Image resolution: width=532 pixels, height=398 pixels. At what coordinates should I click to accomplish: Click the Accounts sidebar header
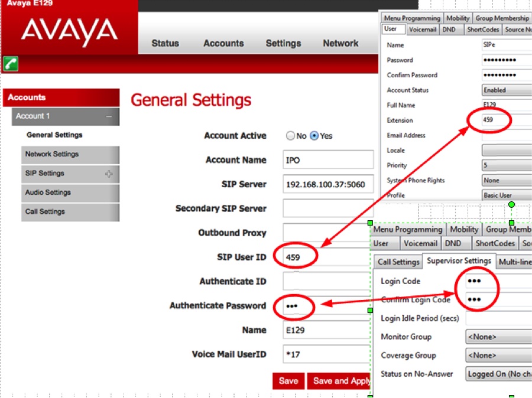[x=61, y=97]
